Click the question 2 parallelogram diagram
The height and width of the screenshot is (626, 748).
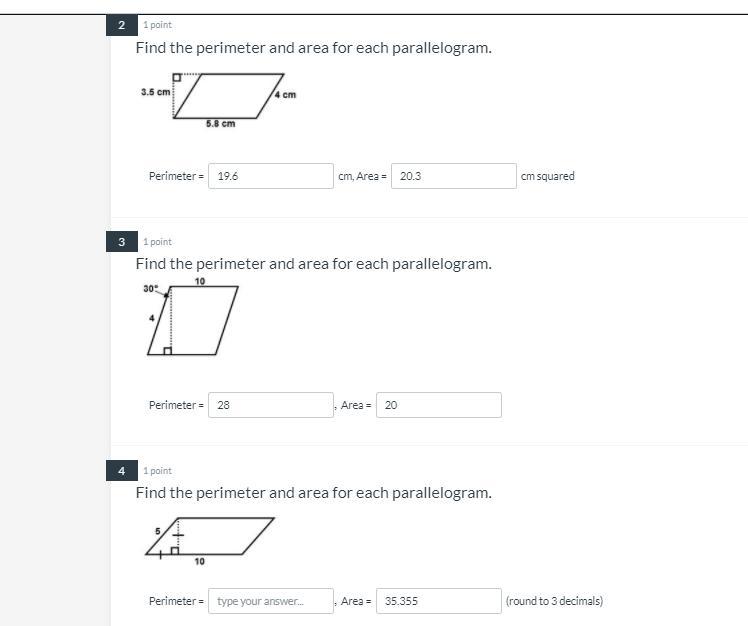(x=228, y=96)
